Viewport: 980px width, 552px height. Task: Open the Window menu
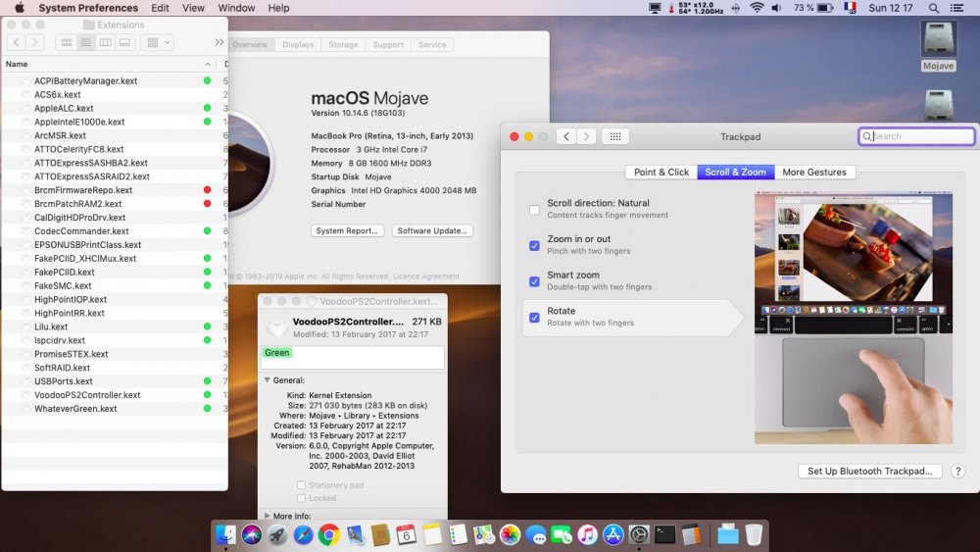click(236, 8)
